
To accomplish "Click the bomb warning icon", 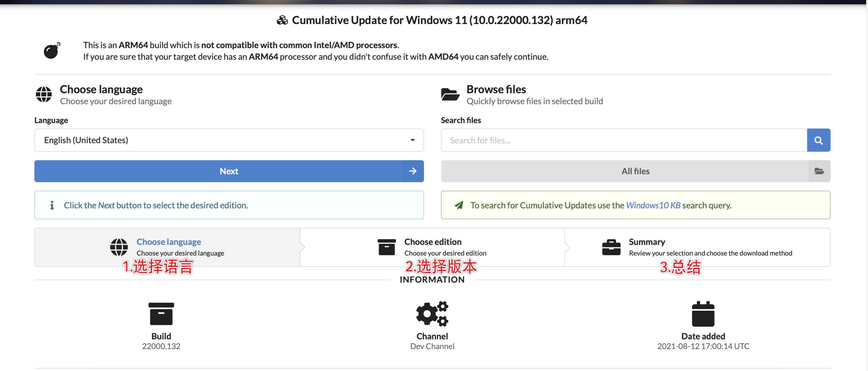I will [x=52, y=51].
